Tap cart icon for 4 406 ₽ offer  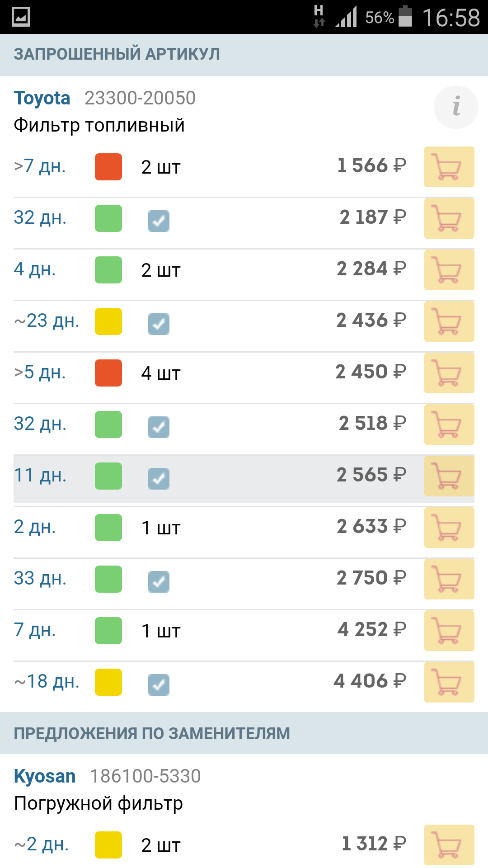449,682
